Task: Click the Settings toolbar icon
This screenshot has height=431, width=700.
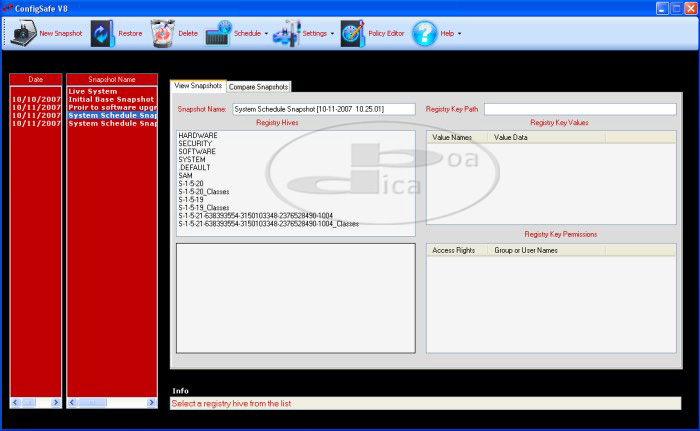Action: (x=286, y=33)
